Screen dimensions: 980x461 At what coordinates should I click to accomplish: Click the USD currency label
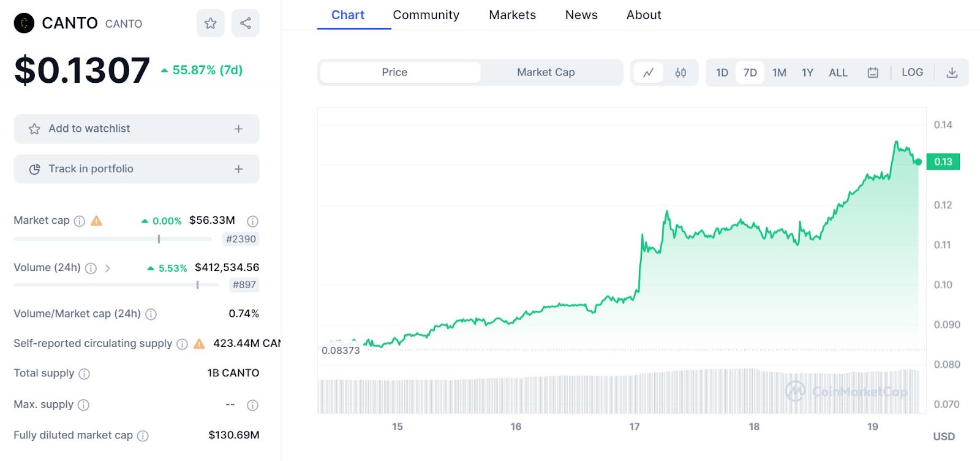(944, 436)
